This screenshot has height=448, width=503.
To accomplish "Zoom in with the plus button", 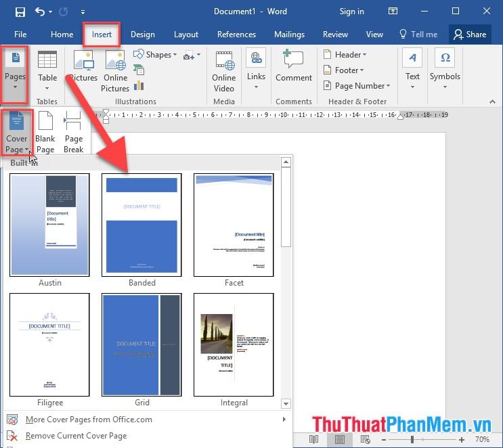I will 462,439.
